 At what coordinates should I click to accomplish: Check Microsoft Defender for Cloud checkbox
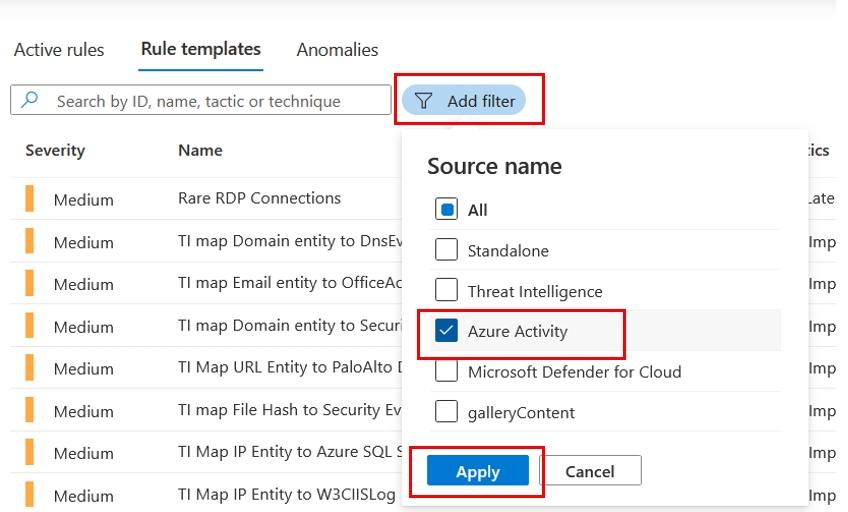click(x=446, y=371)
